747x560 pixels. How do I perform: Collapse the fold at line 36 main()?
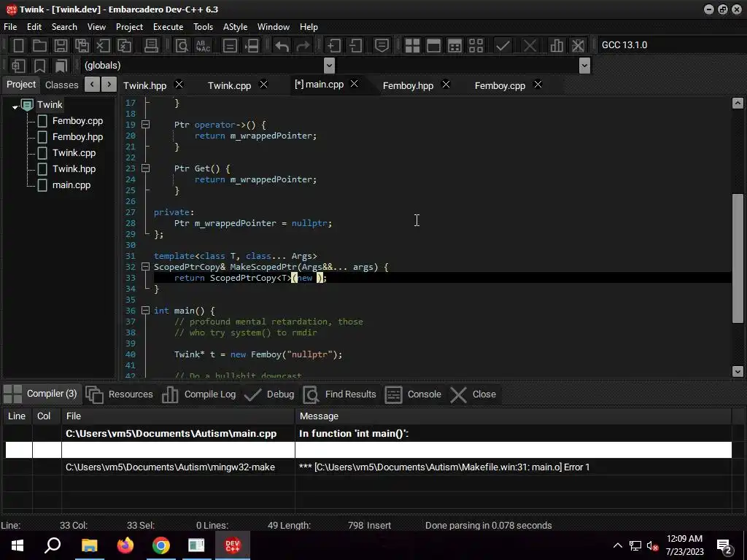(146, 311)
